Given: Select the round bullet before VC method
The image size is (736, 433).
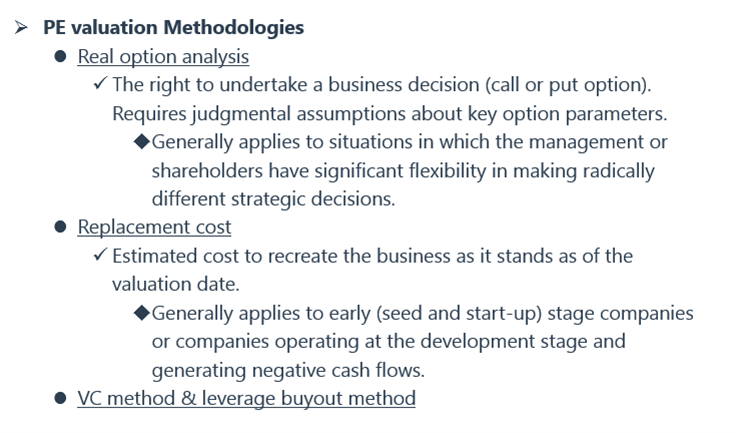Looking at the screenshot, I should 60,399.
